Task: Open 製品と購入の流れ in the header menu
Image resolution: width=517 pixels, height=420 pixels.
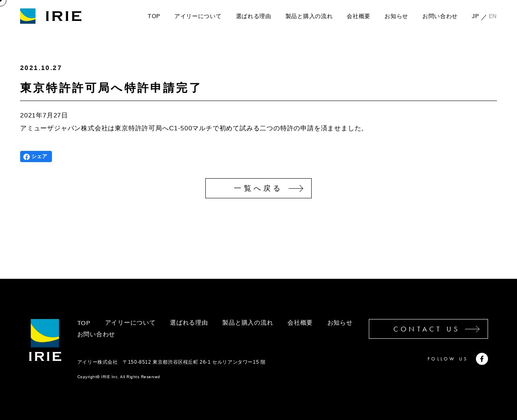Action: click(x=309, y=16)
